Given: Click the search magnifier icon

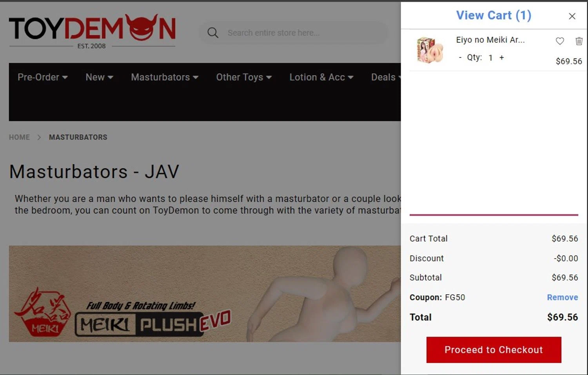Looking at the screenshot, I should coord(213,33).
